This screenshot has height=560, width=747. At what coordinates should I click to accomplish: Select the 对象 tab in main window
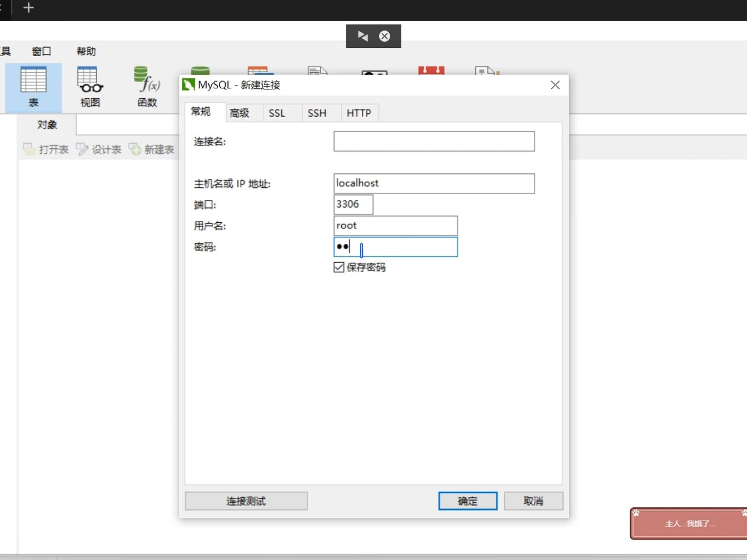pos(47,125)
